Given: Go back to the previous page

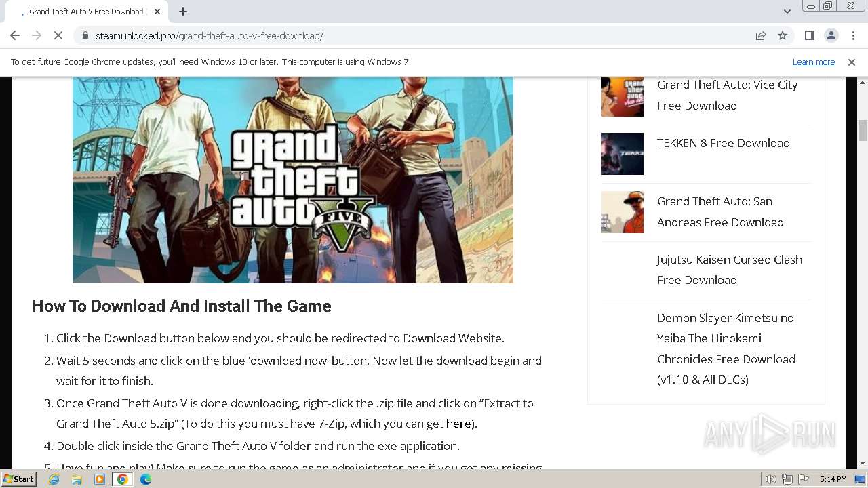Looking at the screenshot, I should tap(15, 35).
